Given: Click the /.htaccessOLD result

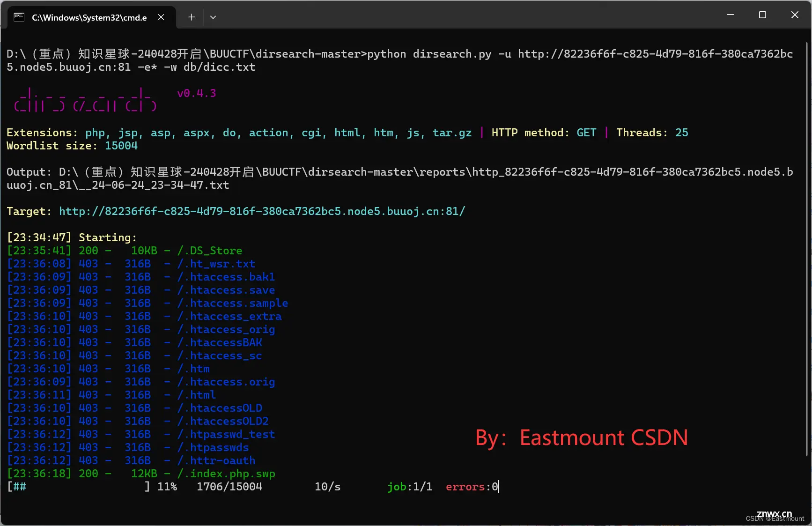Looking at the screenshot, I should (x=134, y=408).
